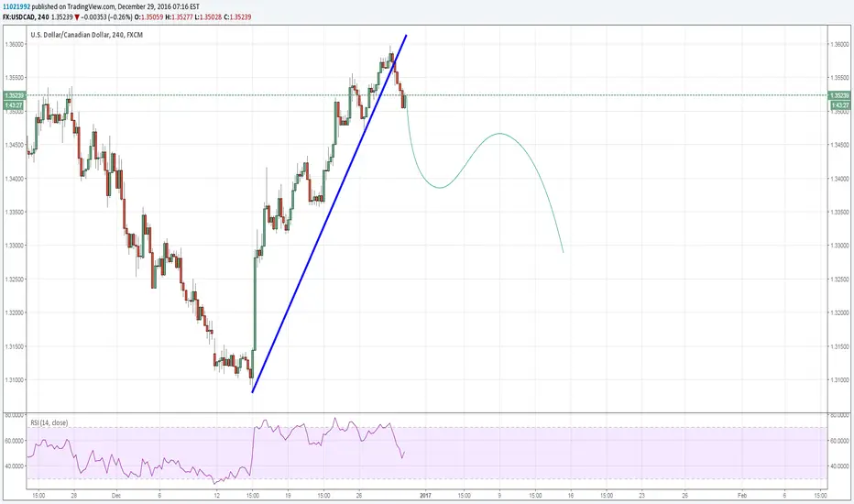This screenshot has width=854, height=504.
Task: Click the '2017' label on the time axis
Action: pos(425,496)
